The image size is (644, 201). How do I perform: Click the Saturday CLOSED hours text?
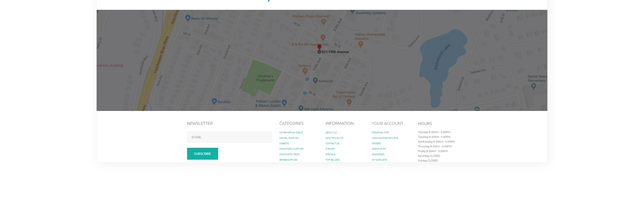429,156
